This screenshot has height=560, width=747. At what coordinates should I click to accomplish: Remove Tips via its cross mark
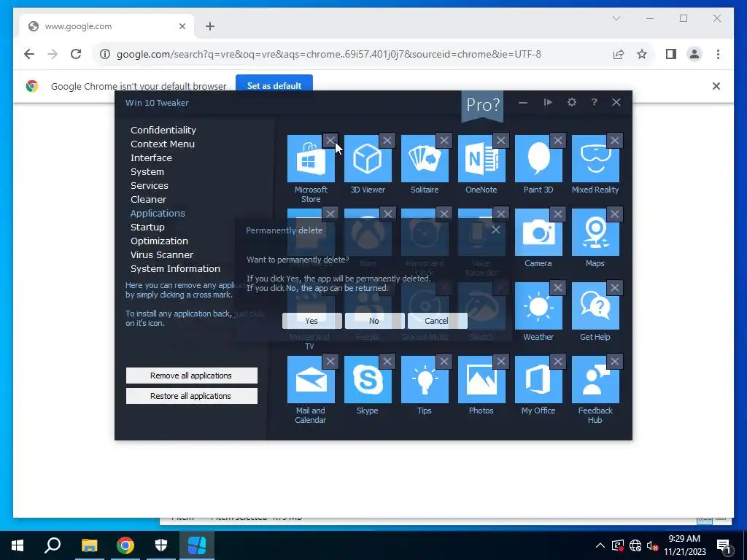[x=444, y=362]
